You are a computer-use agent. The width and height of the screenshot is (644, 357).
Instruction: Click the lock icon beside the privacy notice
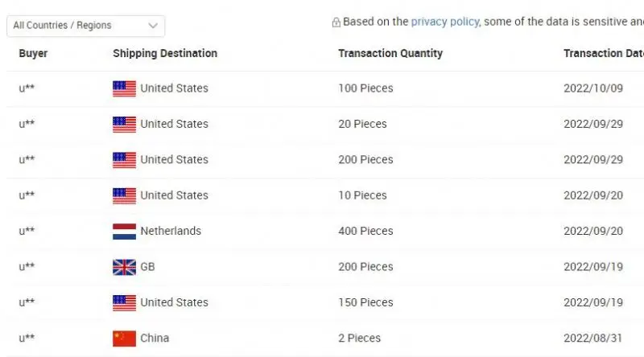(x=336, y=23)
